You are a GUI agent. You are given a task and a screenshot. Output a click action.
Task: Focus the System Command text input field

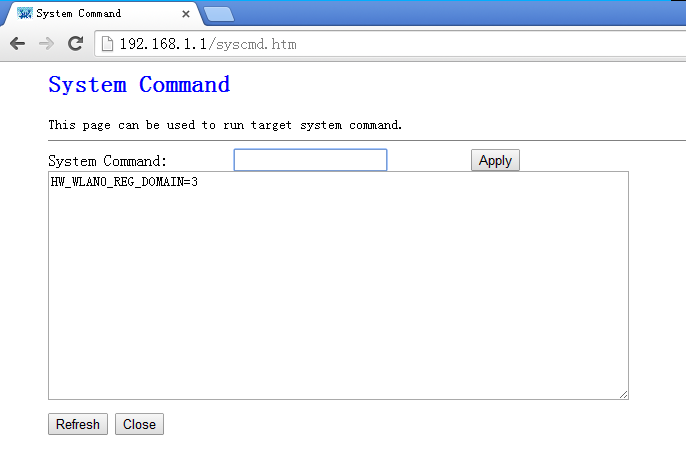(x=310, y=160)
